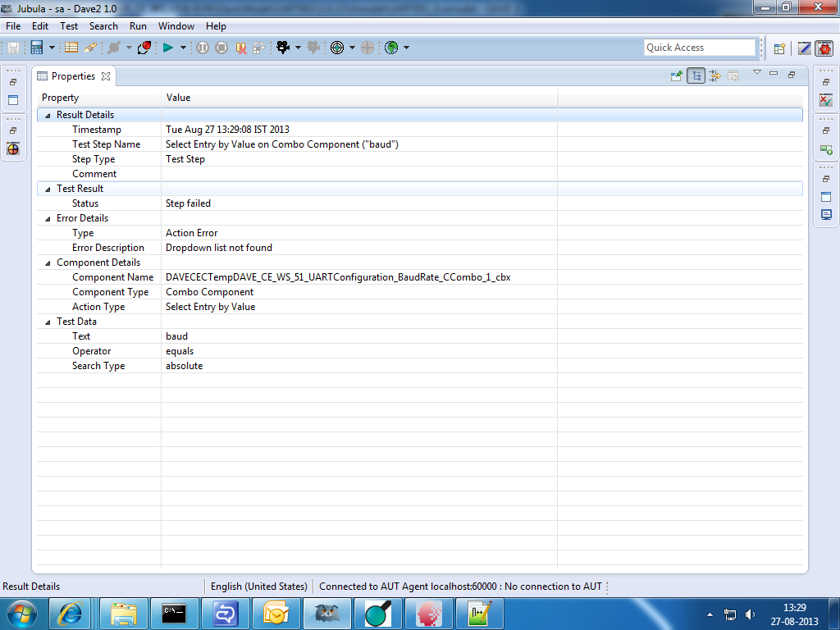840x630 pixels.
Task: Click the Property column header
Action: click(99, 98)
